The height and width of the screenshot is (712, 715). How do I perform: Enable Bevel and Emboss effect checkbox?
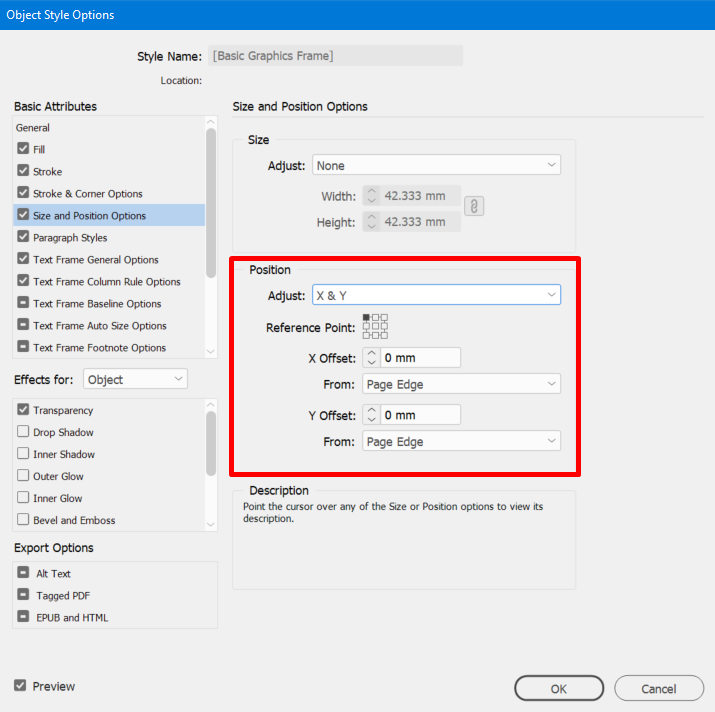tap(23, 519)
